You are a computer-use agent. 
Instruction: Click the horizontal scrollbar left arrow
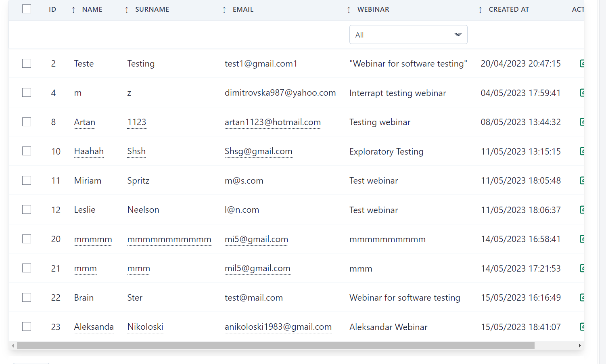coord(13,346)
